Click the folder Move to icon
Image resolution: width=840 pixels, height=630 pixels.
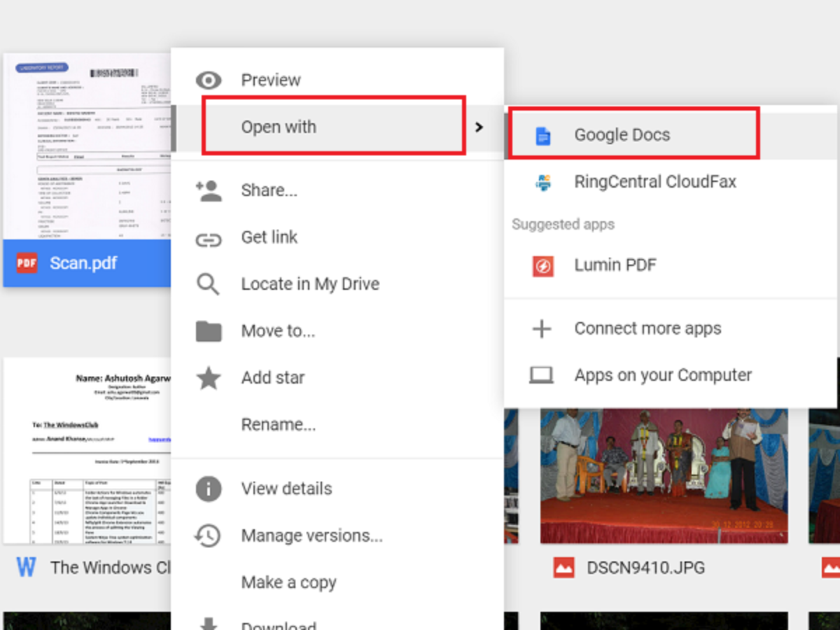pyautogui.click(x=209, y=331)
